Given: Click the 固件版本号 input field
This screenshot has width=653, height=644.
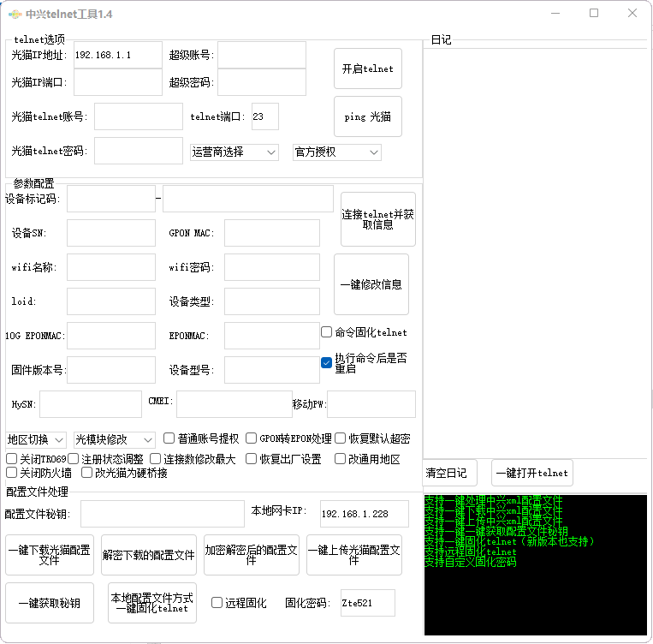Looking at the screenshot, I should pos(111,370).
